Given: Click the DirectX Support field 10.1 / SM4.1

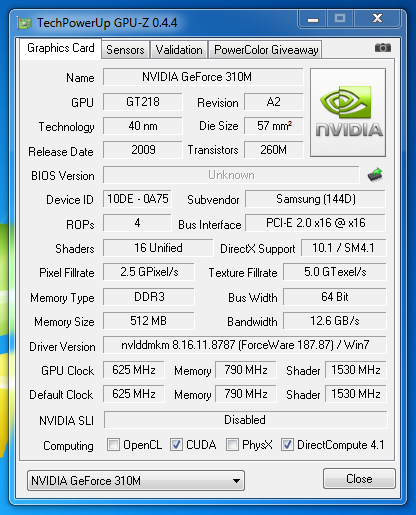Looking at the screenshot, I should point(344,248).
